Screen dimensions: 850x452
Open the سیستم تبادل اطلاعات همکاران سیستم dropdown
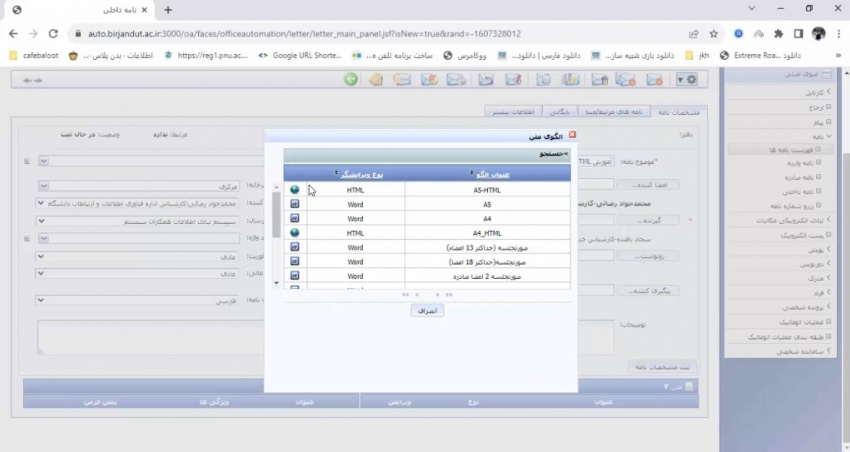tap(138, 221)
